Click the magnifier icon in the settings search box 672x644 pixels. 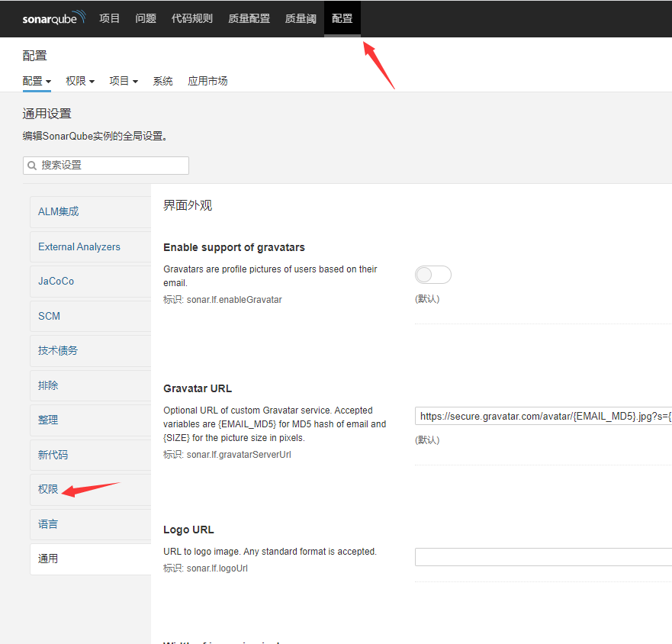tap(31, 165)
